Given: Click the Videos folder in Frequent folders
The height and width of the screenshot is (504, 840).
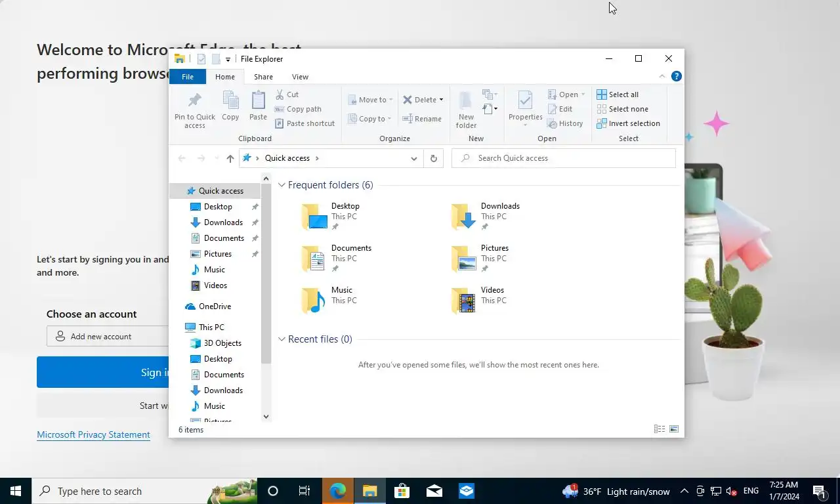Looking at the screenshot, I should point(478,301).
